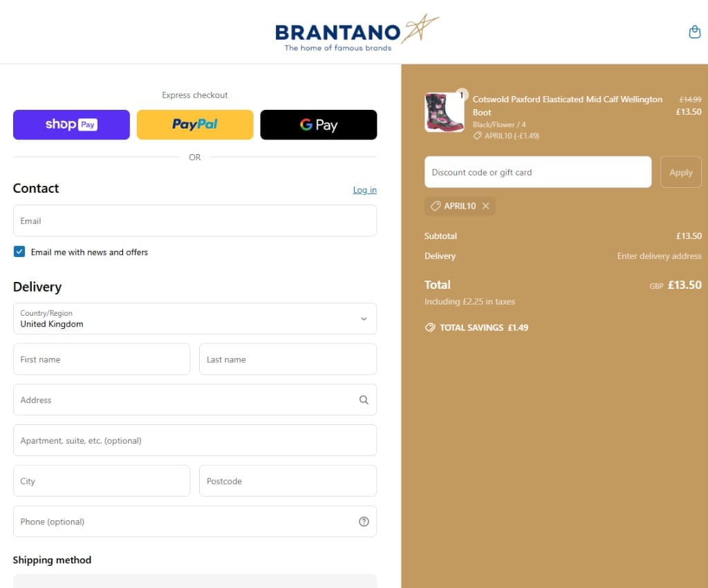Screen dimensions: 708x588
Task: Click the TOTAL SAVINGS tag icon
Action: 430,328
